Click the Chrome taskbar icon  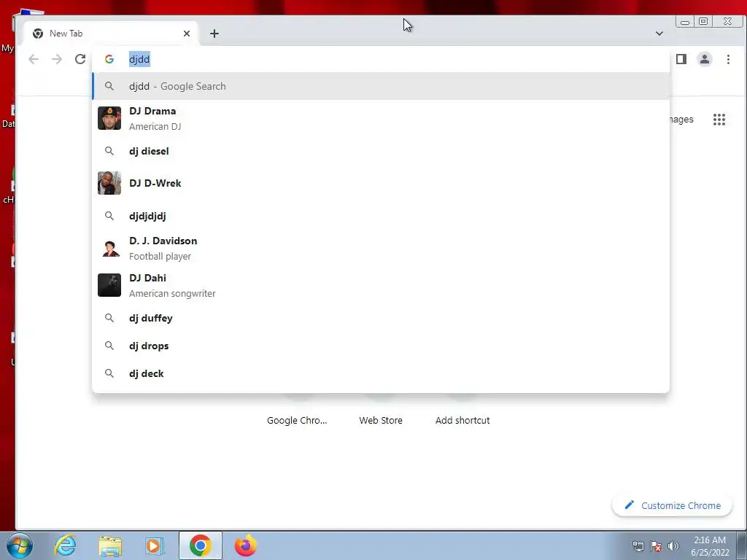click(x=200, y=545)
